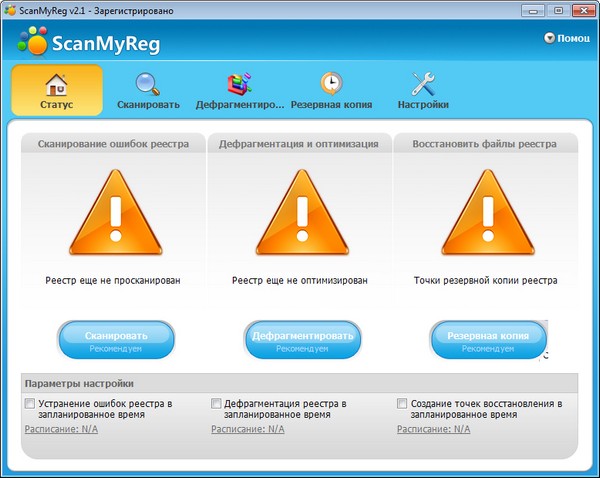600x478 pixels.
Task: Click the magnifying glass scan icon
Action: tap(148, 84)
